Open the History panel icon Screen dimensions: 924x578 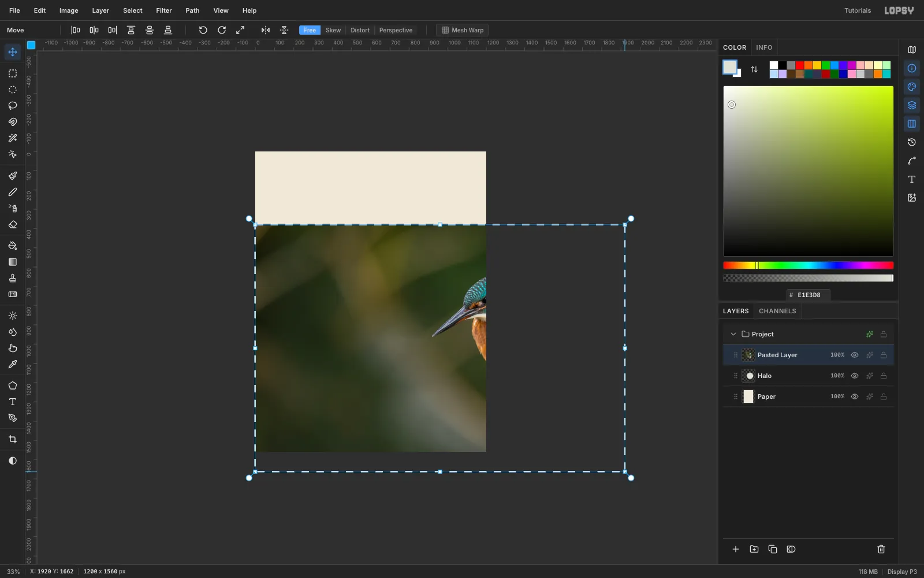(x=912, y=142)
